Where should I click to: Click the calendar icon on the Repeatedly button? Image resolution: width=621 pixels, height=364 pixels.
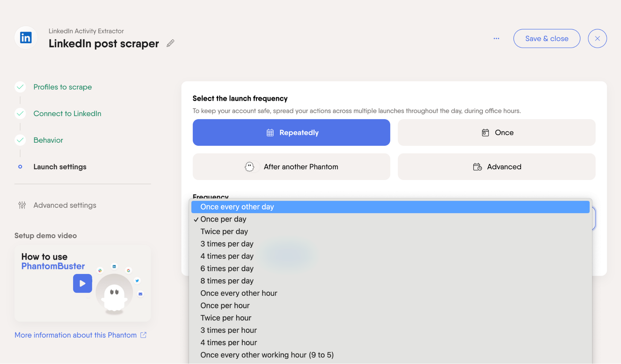[x=270, y=132]
